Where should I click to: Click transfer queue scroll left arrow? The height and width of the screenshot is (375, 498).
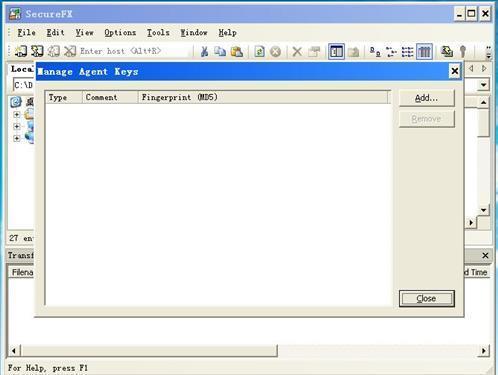[14, 351]
